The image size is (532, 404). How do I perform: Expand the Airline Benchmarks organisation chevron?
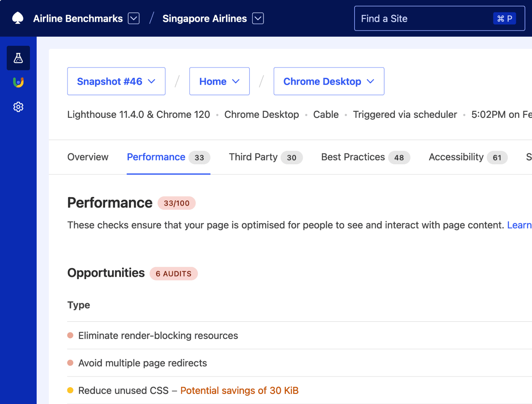point(134,19)
